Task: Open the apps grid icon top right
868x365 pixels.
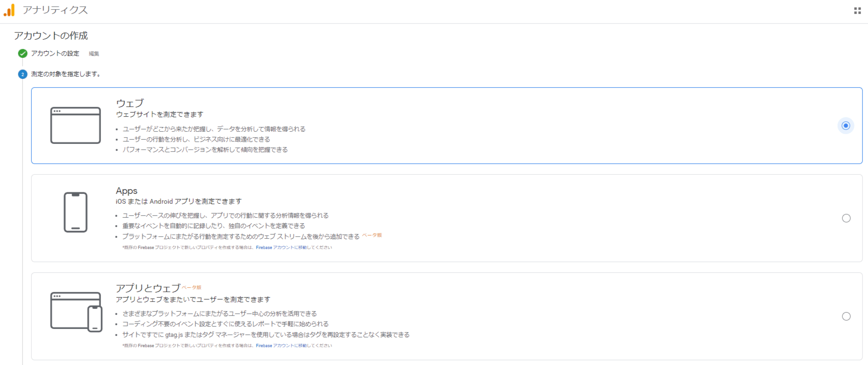Action: pyautogui.click(x=857, y=11)
